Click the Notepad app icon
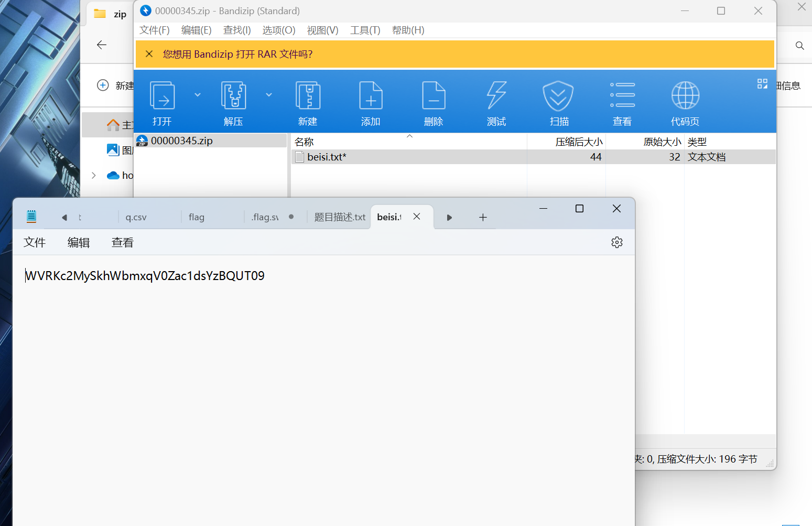 pyautogui.click(x=31, y=216)
